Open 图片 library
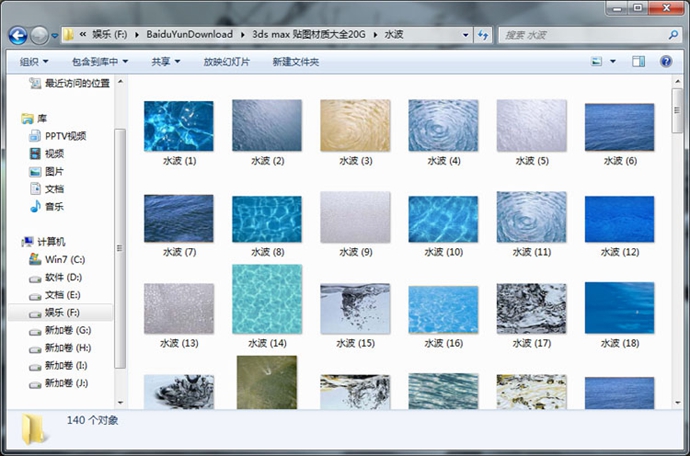This screenshot has width=690, height=456. point(46,171)
